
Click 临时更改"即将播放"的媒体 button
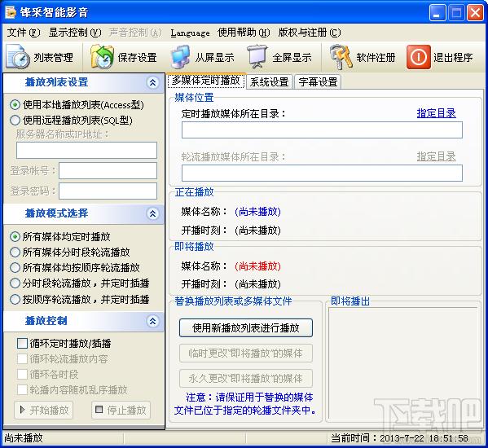pos(246,354)
